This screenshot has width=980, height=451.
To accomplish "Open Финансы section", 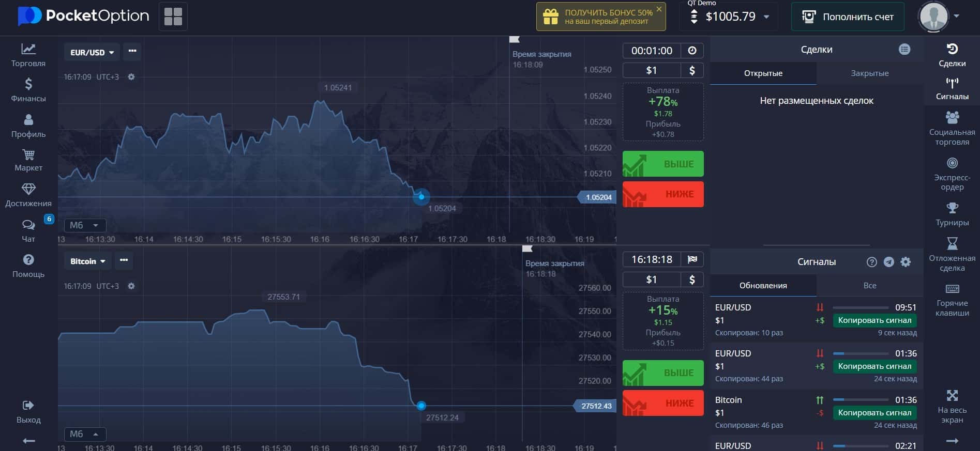I will coord(28,90).
